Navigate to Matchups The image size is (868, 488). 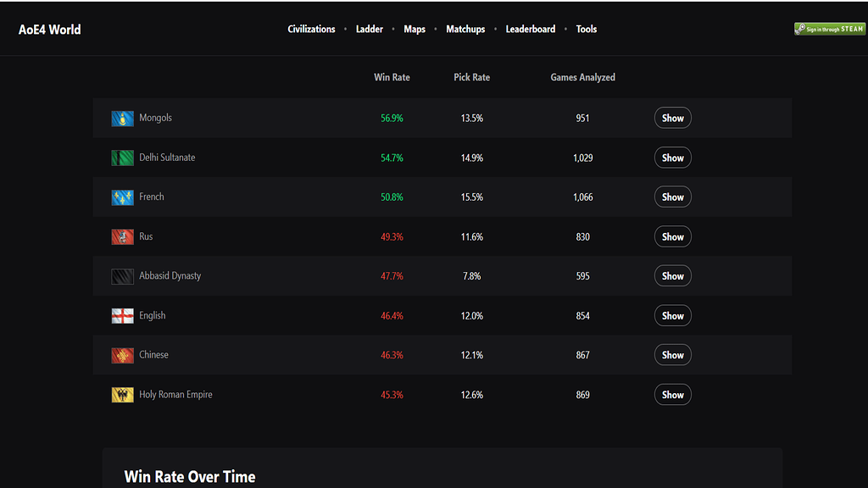[465, 30]
